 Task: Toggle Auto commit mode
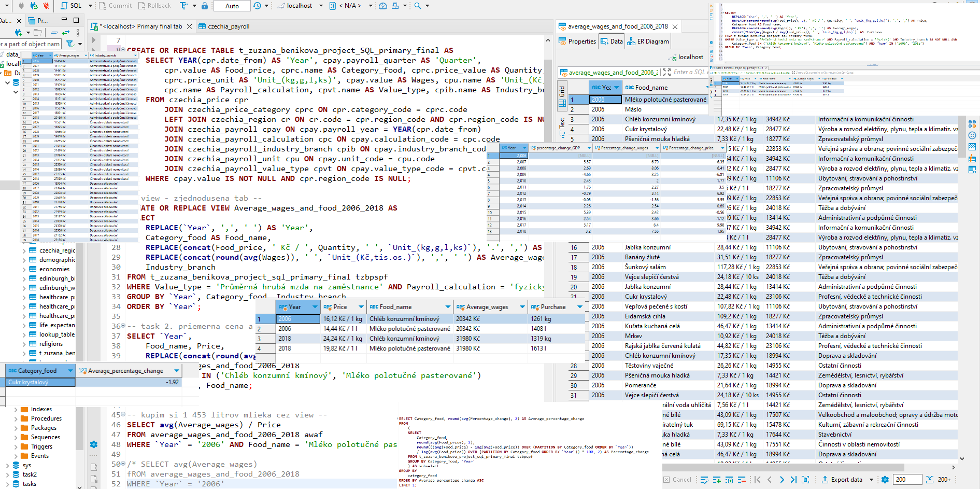(232, 6)
